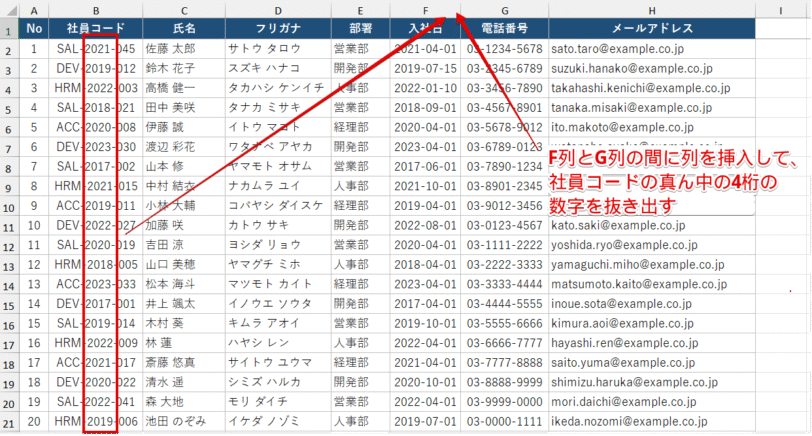Click the 電話番号 header cell
The image size is (812, 436).
pos(504,28)
